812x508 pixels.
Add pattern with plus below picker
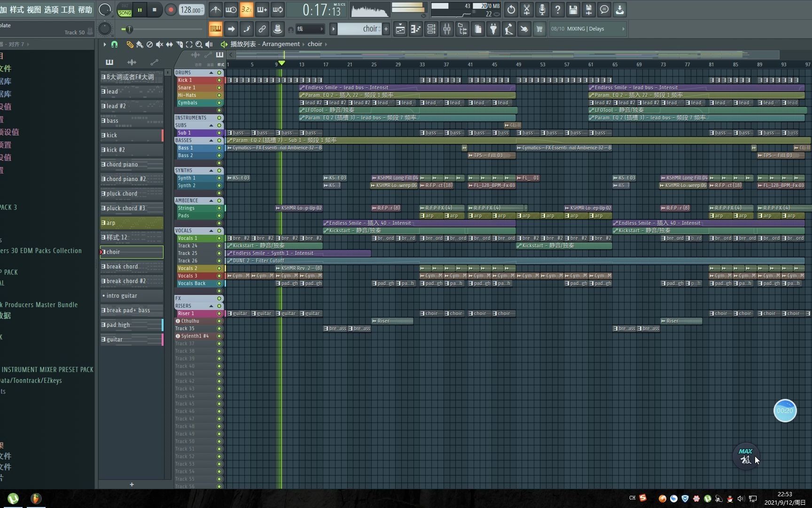tap(132, 484)
